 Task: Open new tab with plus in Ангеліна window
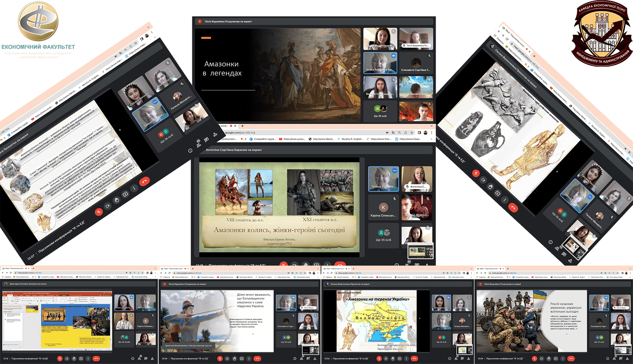coord(243,126)
